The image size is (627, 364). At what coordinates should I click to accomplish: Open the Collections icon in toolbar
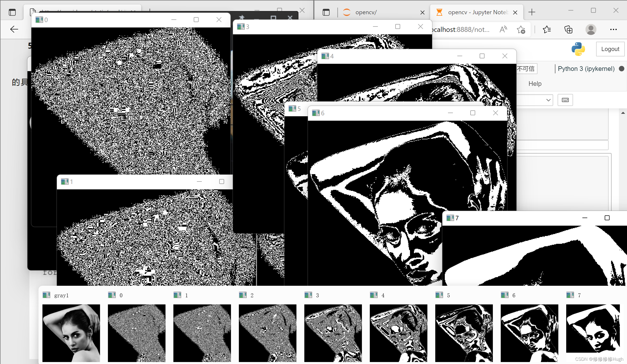point(568,30)
